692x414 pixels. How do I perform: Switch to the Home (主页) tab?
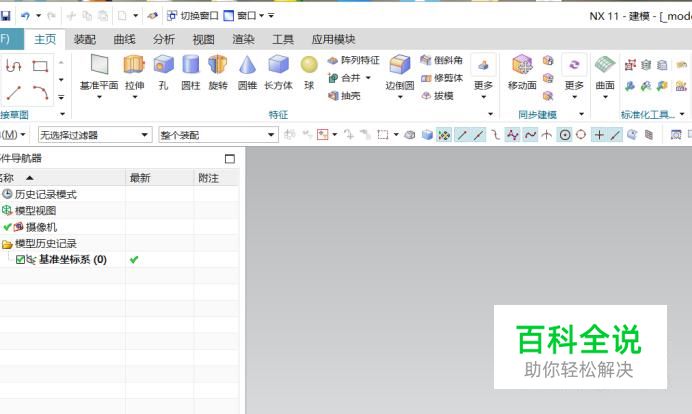(x=45, y=39)
